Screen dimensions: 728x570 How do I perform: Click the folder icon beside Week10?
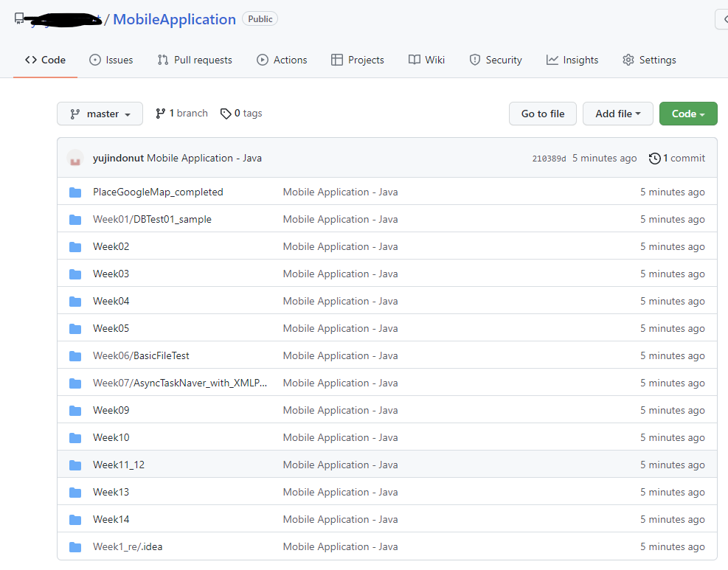tap(75, 438)
